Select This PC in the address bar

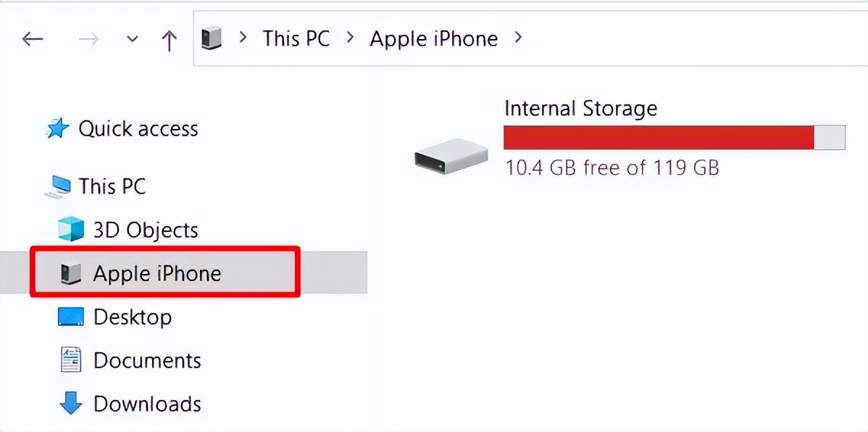296,38
